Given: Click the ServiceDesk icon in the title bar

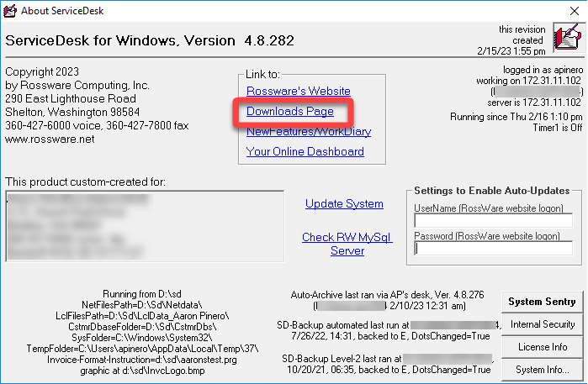Looking at the screenshot, I should point(10,10).
